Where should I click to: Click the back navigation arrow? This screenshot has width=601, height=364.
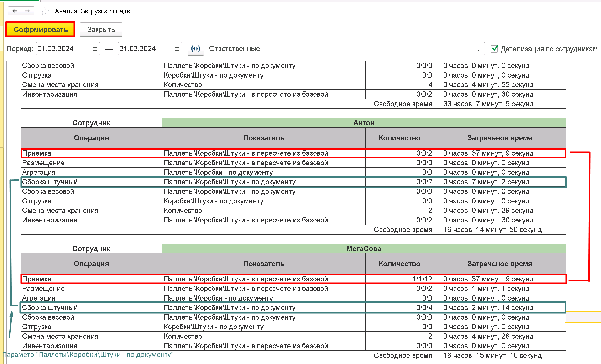pos(15,11)
